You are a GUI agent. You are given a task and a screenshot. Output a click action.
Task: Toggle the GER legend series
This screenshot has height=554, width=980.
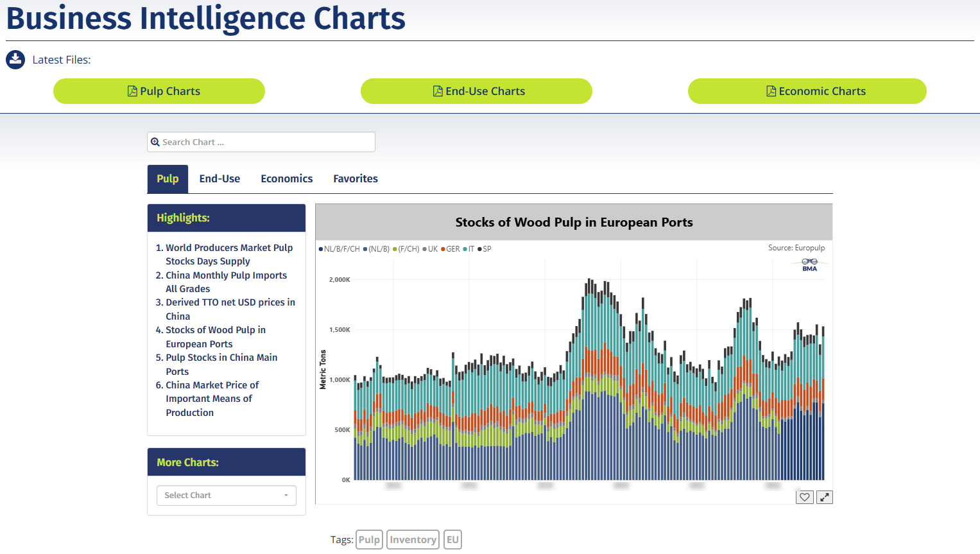pyautogui.click(x=451, y=249)
